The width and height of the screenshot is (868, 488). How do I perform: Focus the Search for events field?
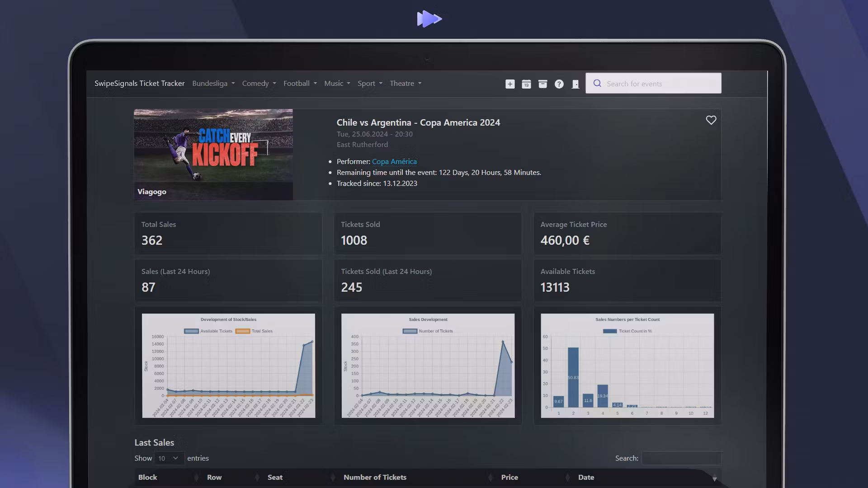(660, 84)
